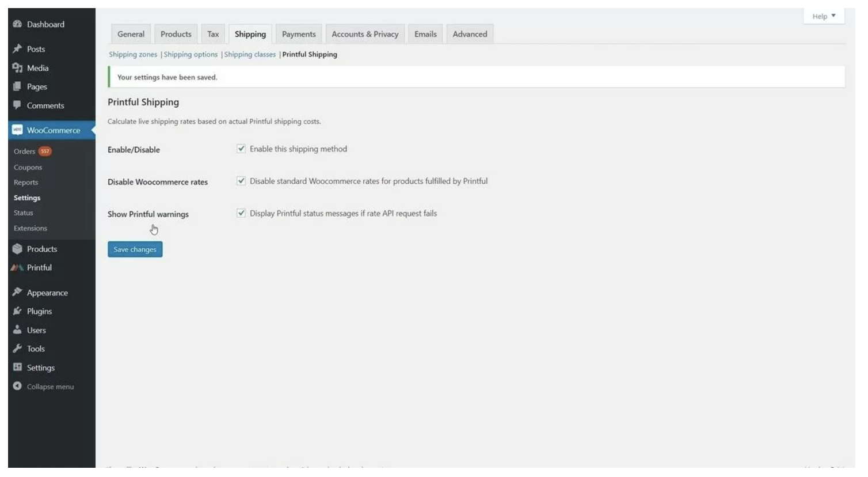Click the 'Your settings have been saved.' notice
The image size is (868, 477).
tap(477, 77)
